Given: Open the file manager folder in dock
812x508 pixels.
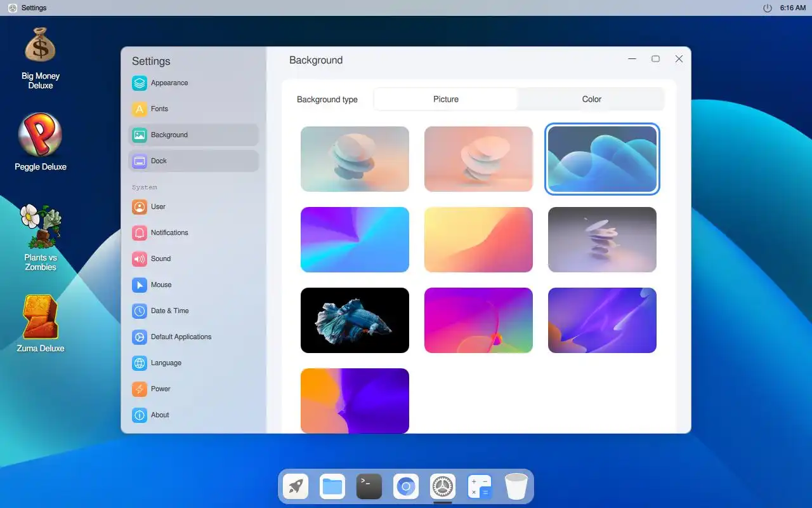Looking at the screenshot, I should pos(332,487).
